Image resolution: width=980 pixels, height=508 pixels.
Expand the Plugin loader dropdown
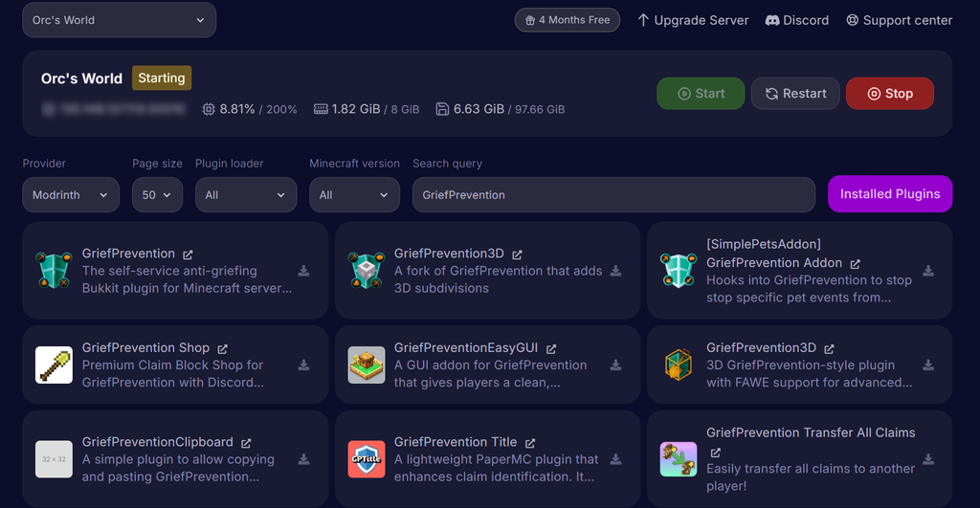[246, 195]
